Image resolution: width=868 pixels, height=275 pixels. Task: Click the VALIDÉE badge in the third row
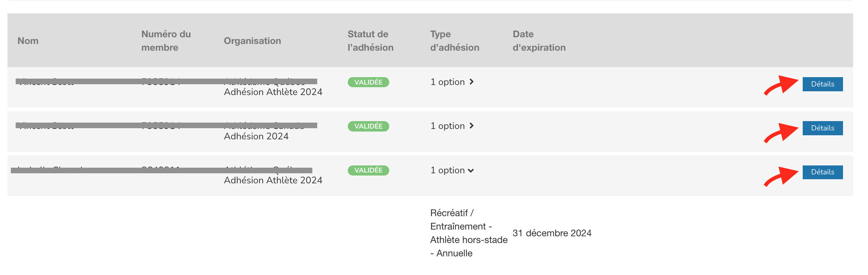coord(368,170)
